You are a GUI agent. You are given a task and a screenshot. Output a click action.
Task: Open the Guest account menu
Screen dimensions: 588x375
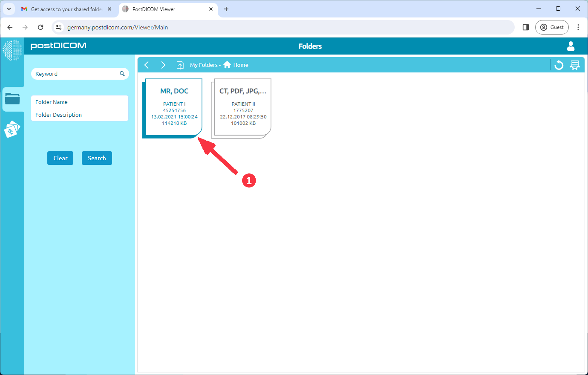[552, 27]
